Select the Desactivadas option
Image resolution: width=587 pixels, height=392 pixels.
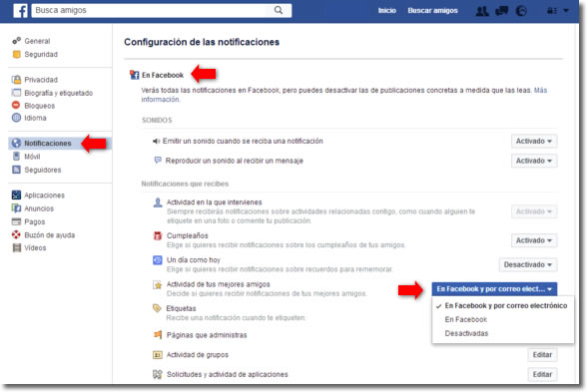tap(466, 333)
